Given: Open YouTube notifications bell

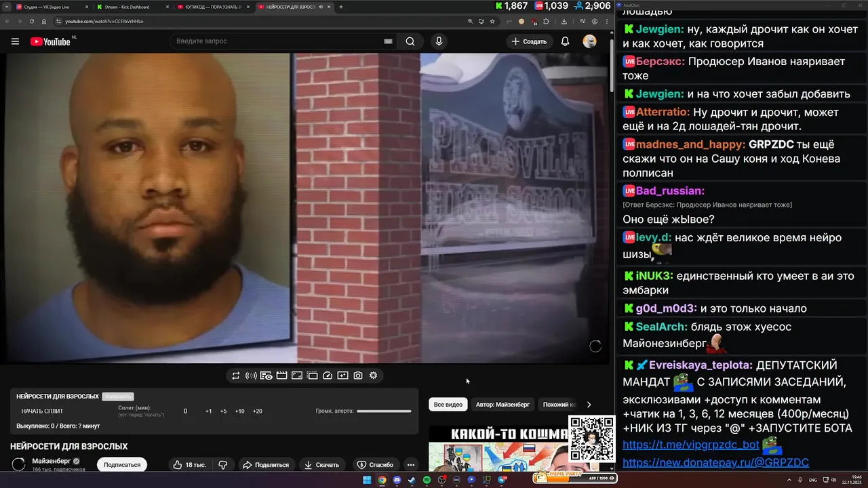Looking at the screenshot, I should point(565,41).
